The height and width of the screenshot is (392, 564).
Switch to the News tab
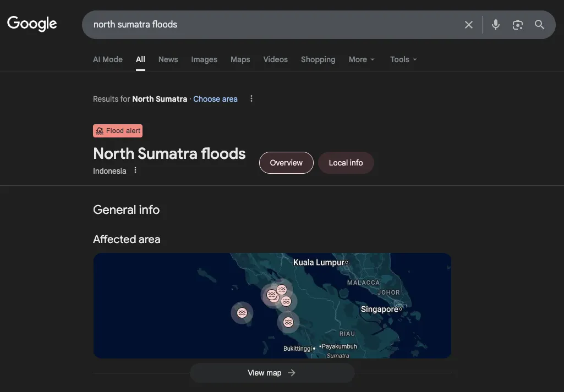tap(168, 59)
